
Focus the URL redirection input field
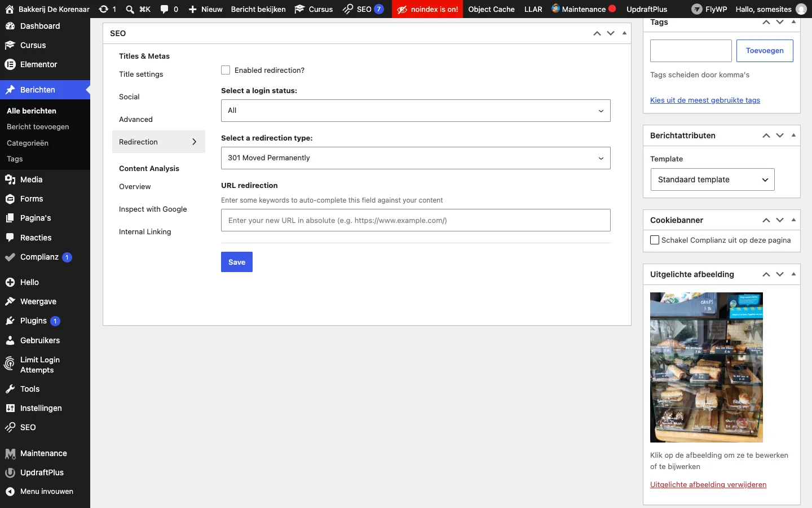(416, 220)
